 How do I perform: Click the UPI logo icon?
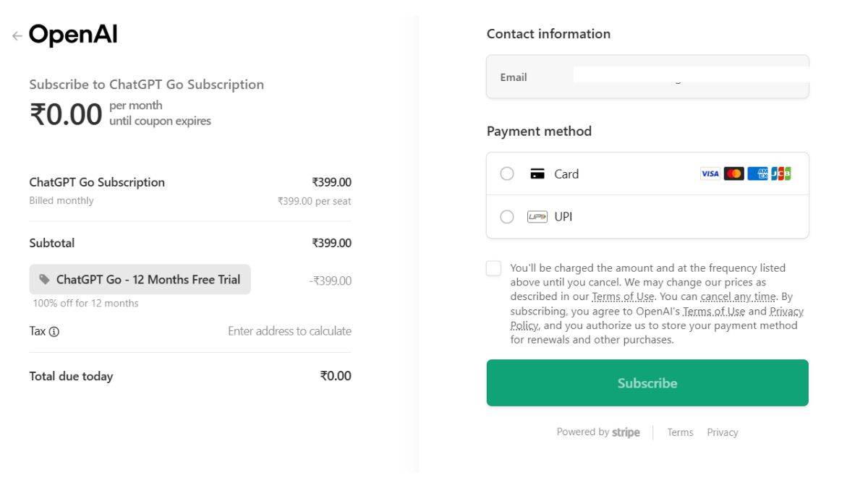pos(537,217)
